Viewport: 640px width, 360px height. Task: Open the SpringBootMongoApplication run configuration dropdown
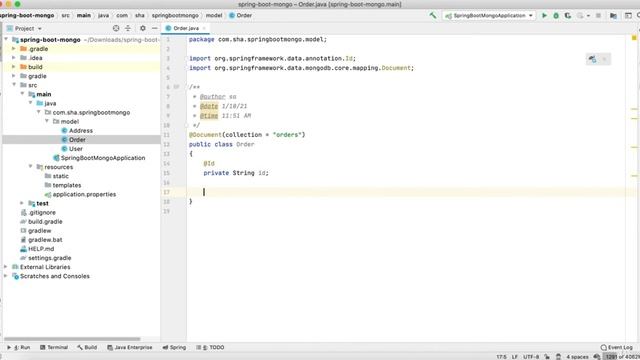(489, 16)
